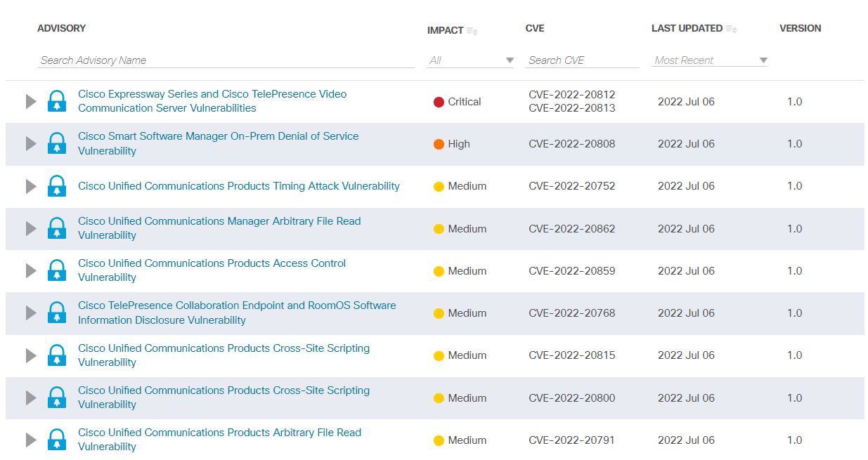This screenshot has width=868, height=460.
Task: Open TelePresence Collaboration Endpoint and RoomOS advisory link
Action: pos(237,313)
